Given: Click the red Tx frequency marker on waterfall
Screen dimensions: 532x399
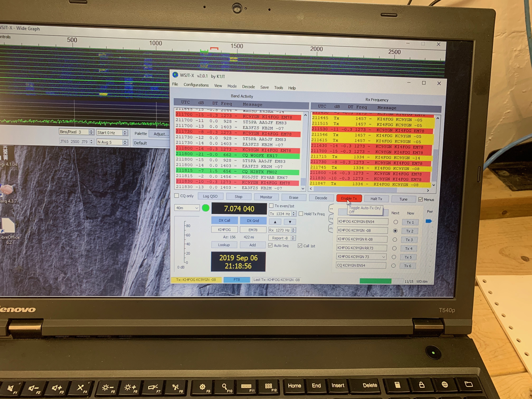Looking at the screenshot, I should click(214, 48).
